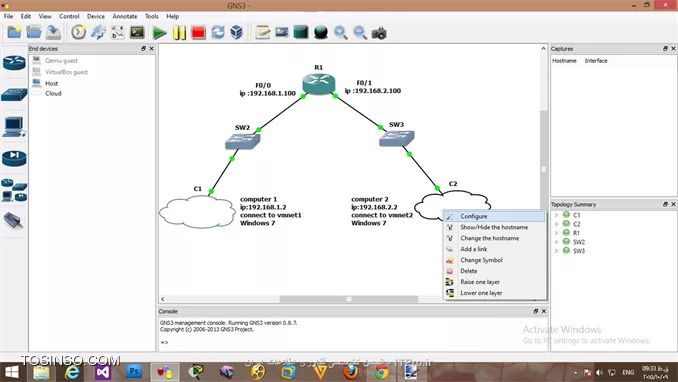This screenshot has width=678, height=382.
Task: Select Qemu guest in End devices
Action: pyautogui.click(x=61, y=61)
